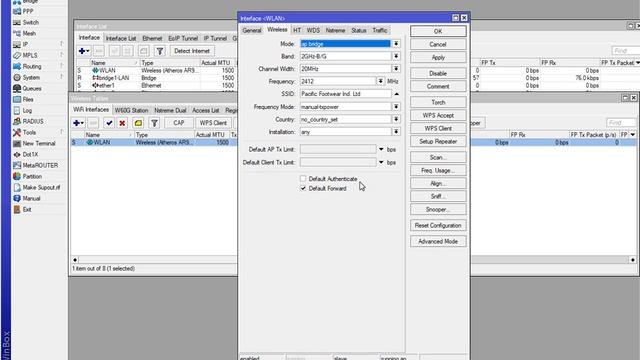Open Access List tab in Wireless Tables
Screen dimensions: 640x360
click(206, 111)
